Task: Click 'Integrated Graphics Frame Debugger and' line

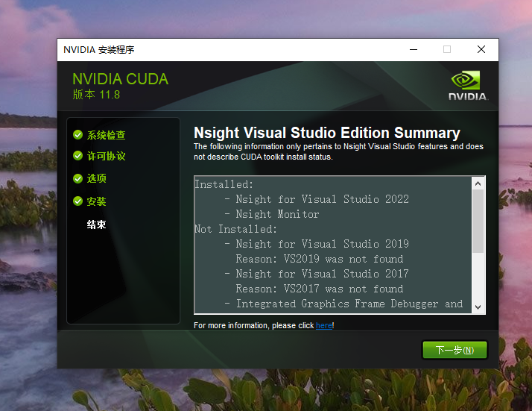Action: [x=349, y=304]
